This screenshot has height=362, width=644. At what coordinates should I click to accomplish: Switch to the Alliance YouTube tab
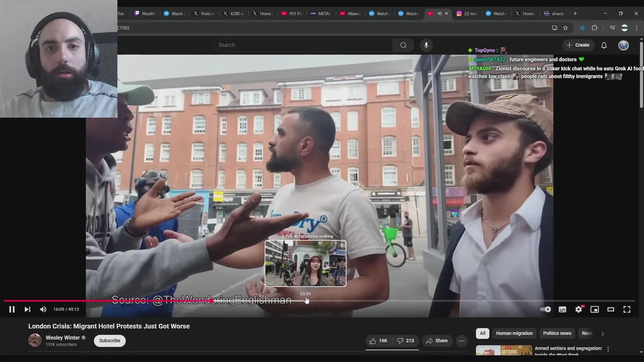point(351,14)
